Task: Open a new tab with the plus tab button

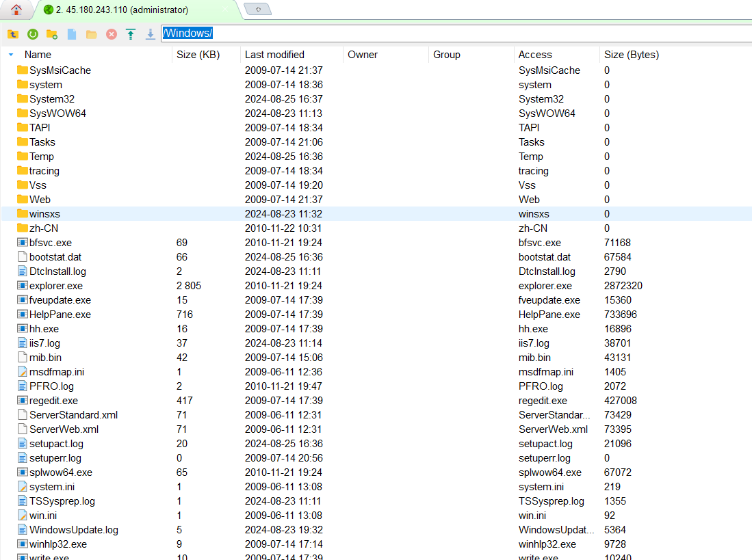Action: pos(258,9)
